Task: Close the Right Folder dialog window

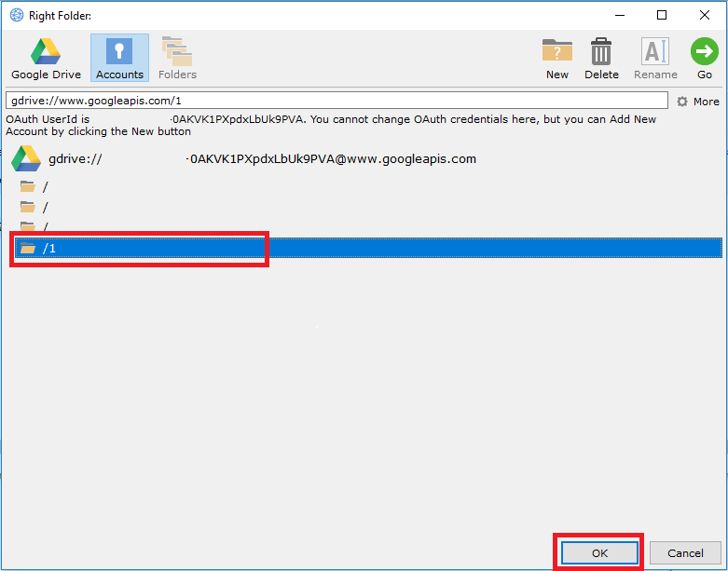Action: (x=705, y=15)
